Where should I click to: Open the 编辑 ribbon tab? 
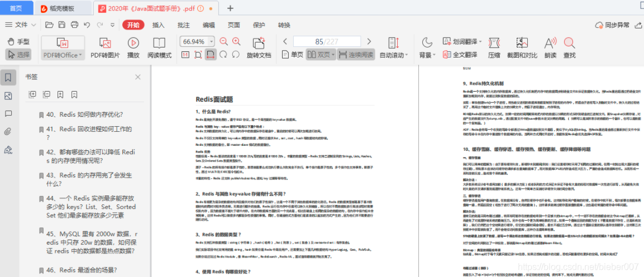pos(209,25)
